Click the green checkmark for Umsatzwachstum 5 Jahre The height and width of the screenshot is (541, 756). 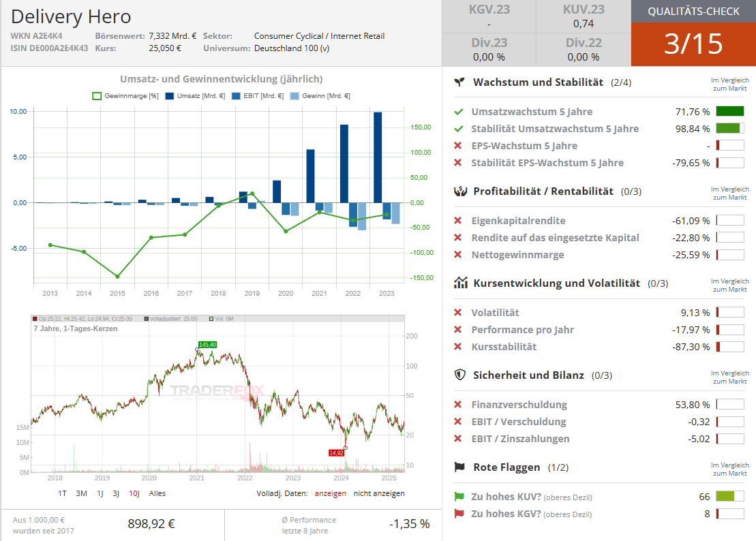coord(459,112)
